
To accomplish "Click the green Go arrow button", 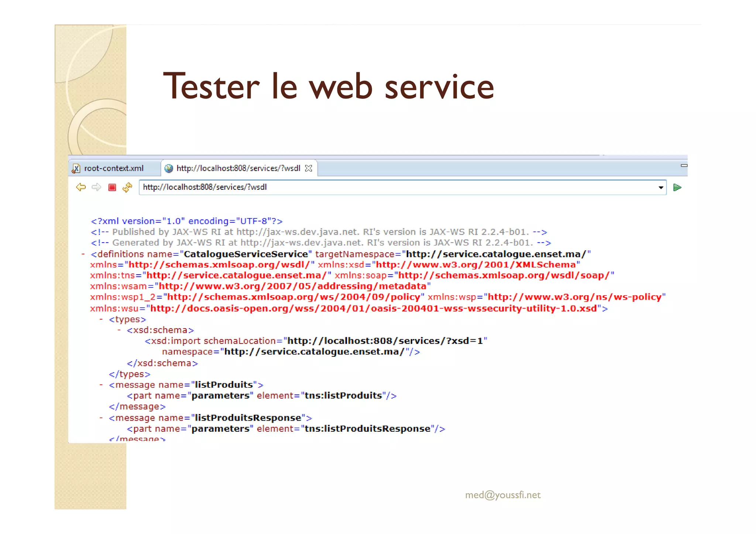I will (x=677, y=187).
